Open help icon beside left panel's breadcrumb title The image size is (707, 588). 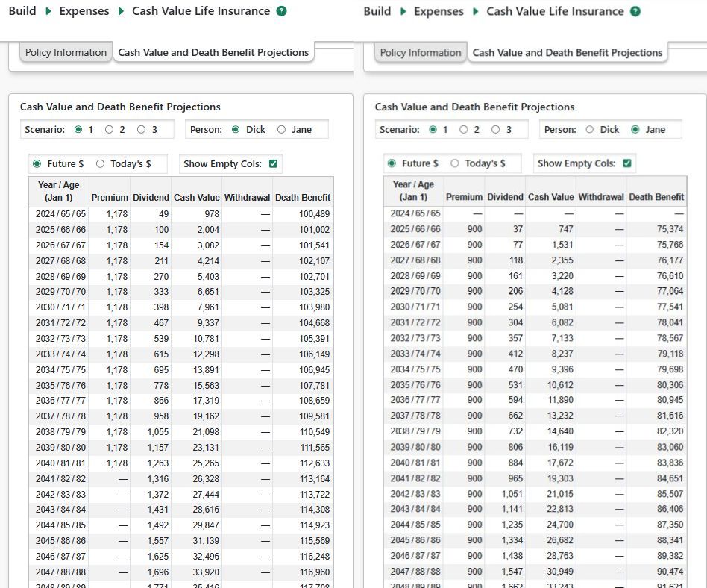click(x=281, y=11)
